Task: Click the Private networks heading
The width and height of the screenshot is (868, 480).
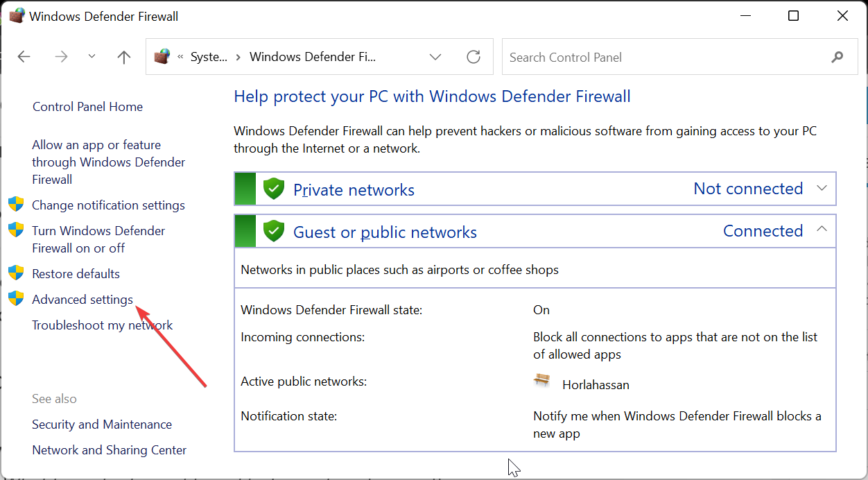Action: point(354,190)
